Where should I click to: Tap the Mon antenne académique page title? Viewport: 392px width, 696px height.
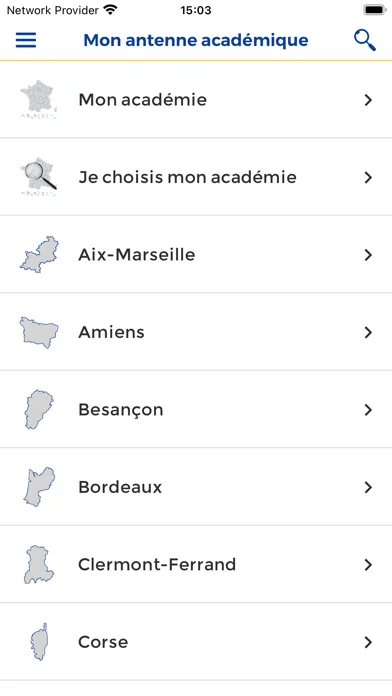click(x=196, y=40)
